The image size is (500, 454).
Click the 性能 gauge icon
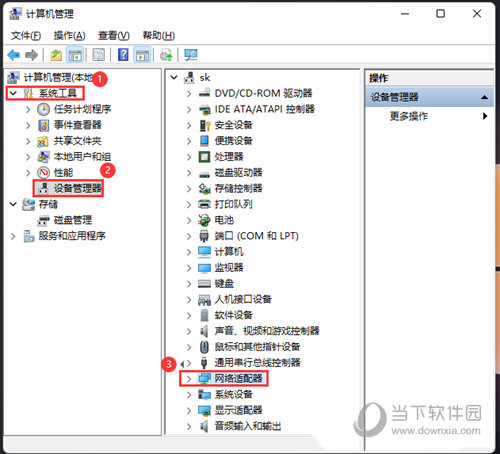[43, 173]
